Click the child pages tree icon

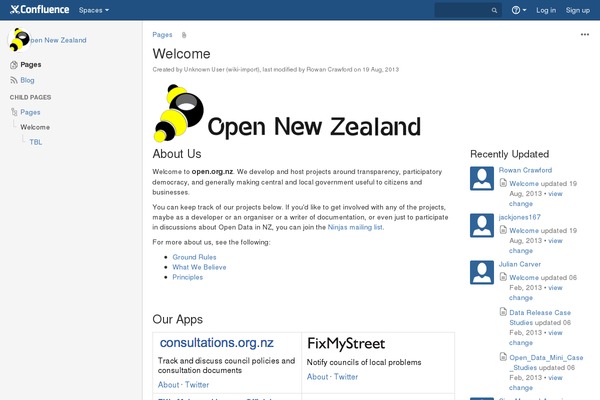tap(14, 112)
